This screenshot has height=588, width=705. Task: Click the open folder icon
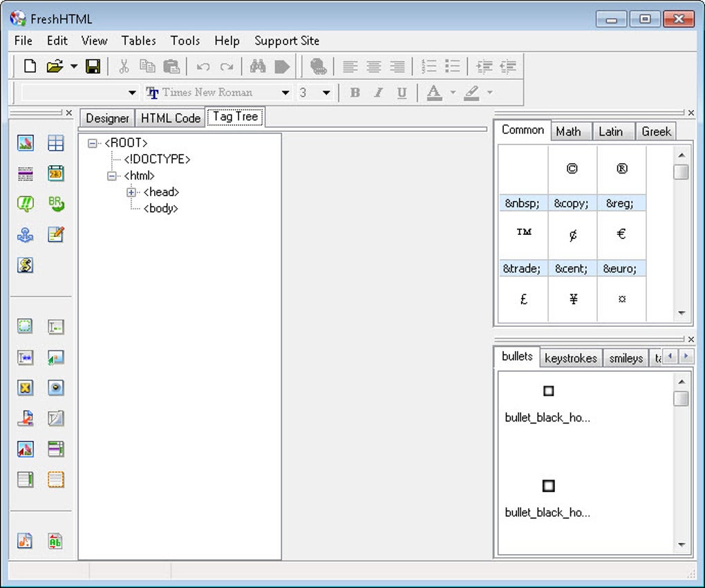click(55, 66)
